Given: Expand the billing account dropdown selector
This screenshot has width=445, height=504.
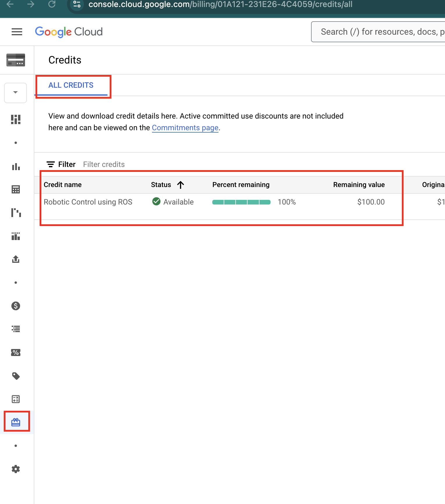Looking at the screenshot, I should point(15,93).
